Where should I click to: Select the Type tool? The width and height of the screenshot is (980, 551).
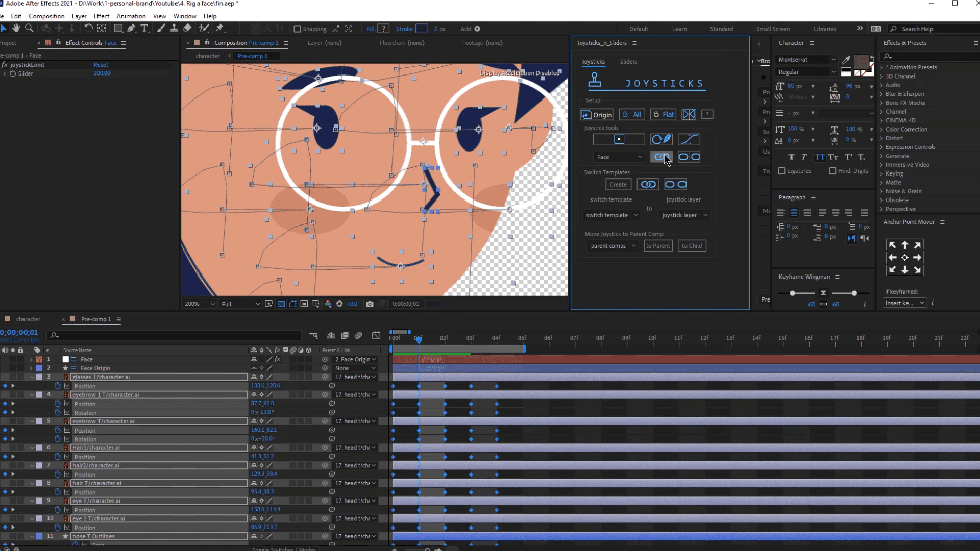pyautogui.click(x=144, y=29)
